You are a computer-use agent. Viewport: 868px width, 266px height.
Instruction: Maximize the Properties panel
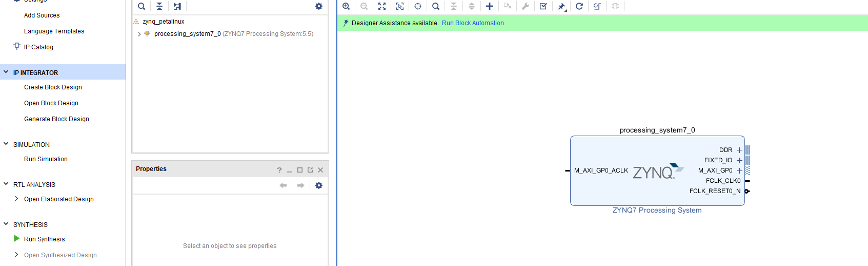click(300, 170)
